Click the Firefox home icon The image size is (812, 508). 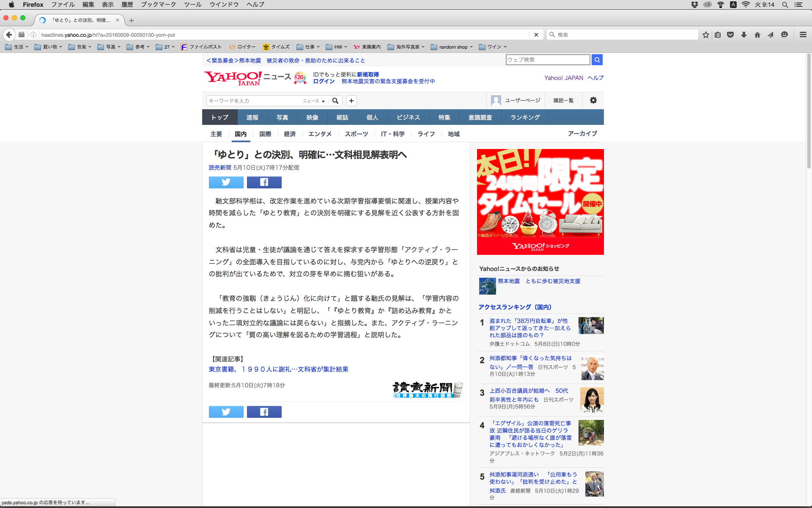coord(757,35)
